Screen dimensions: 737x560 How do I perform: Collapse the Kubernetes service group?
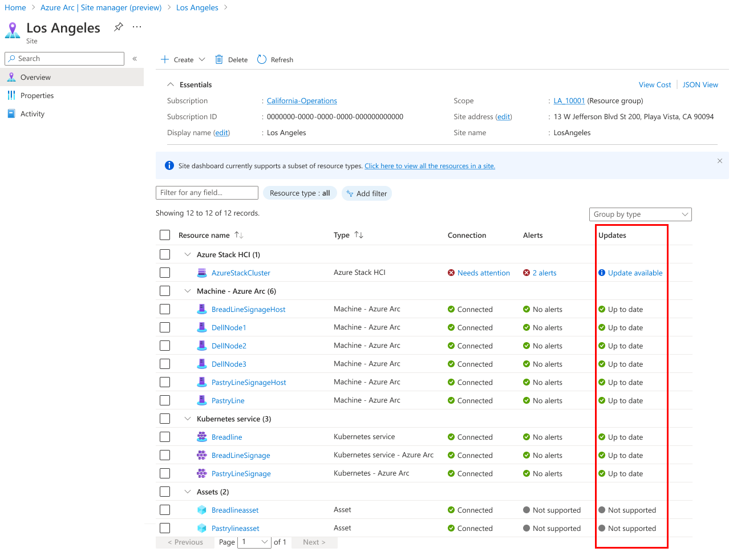(188, 419)
